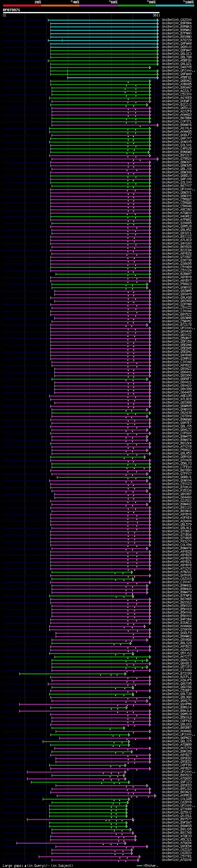Open hit UniRef100_C5YTR1
This screenshot has height=868, width=197.
click(x=177, y=856)
